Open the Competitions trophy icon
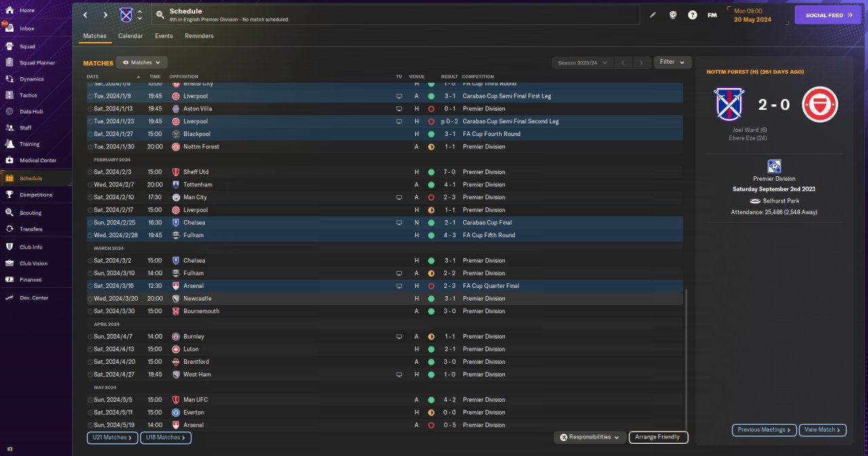 (x=9, y=194)
